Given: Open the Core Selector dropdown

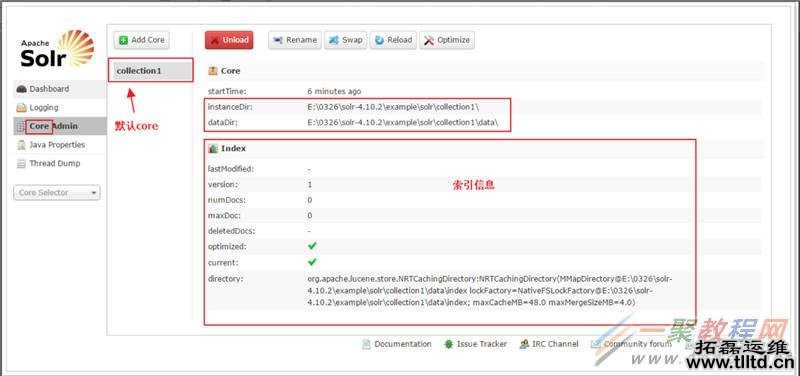Looking at the screenshot, I should (x=57, y=192).
